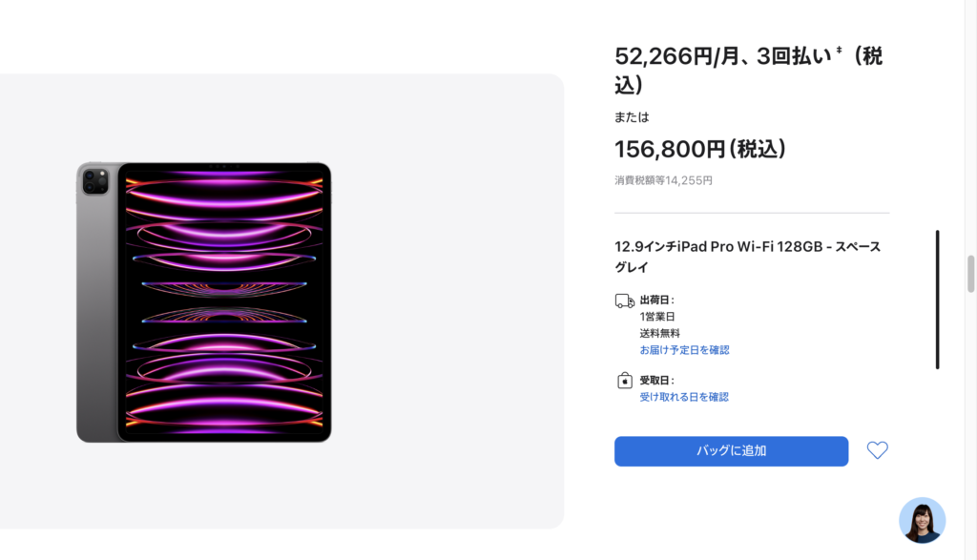Click the 156,800円(税込) price text
Viewport: 977px width, 560px height.
[699, 149]
